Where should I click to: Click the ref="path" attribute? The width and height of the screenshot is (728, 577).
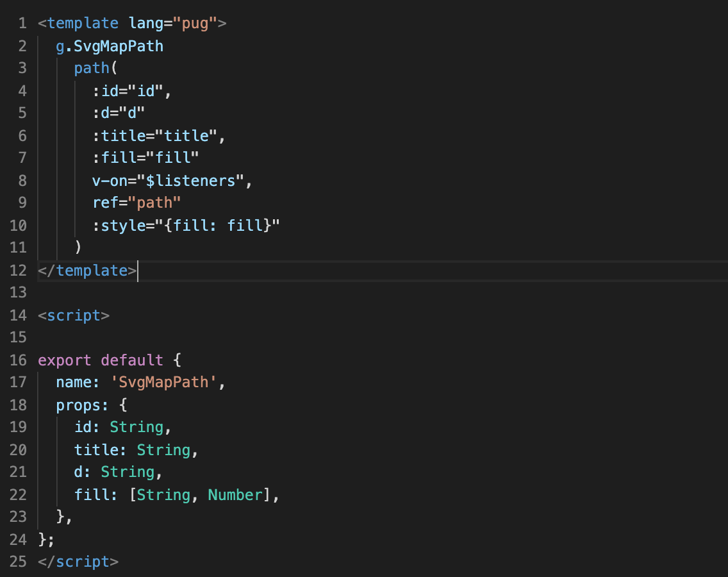(136, 203)
